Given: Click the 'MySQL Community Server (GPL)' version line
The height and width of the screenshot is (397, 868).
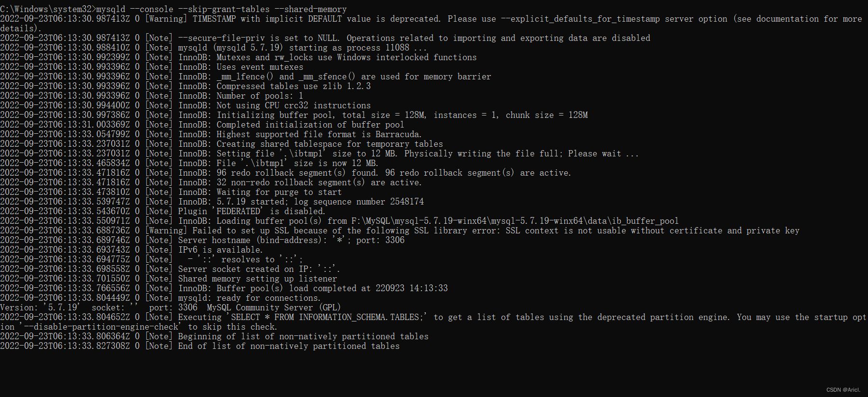Looking at the screenshot, I should click(171, 307).
